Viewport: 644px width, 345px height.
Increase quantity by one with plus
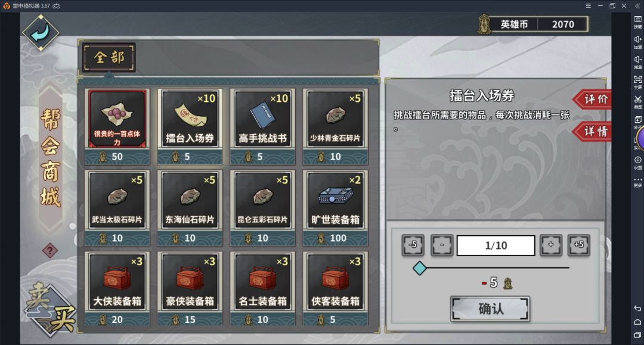pos(551,245)
